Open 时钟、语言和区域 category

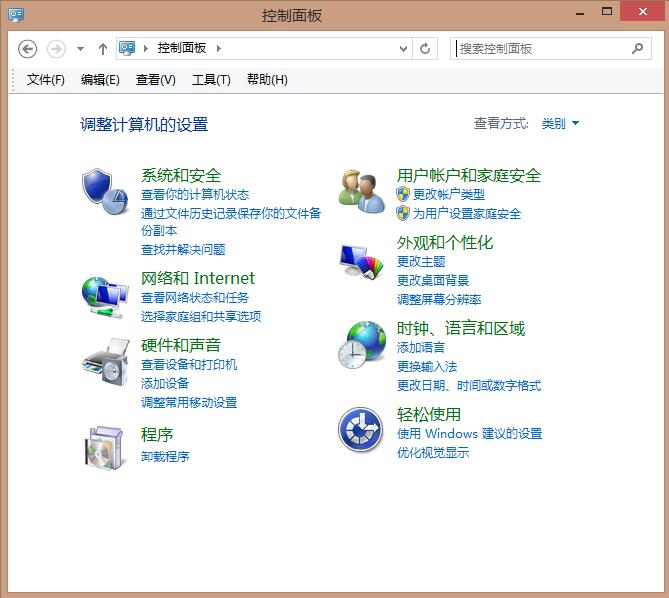[461, 328]
